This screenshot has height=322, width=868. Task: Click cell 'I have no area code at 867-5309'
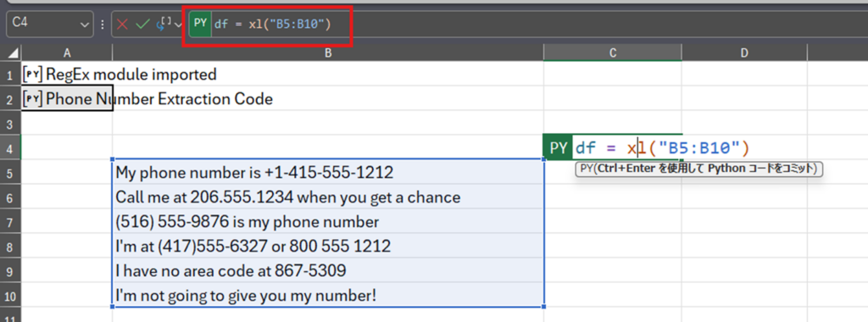coord(328,270)
